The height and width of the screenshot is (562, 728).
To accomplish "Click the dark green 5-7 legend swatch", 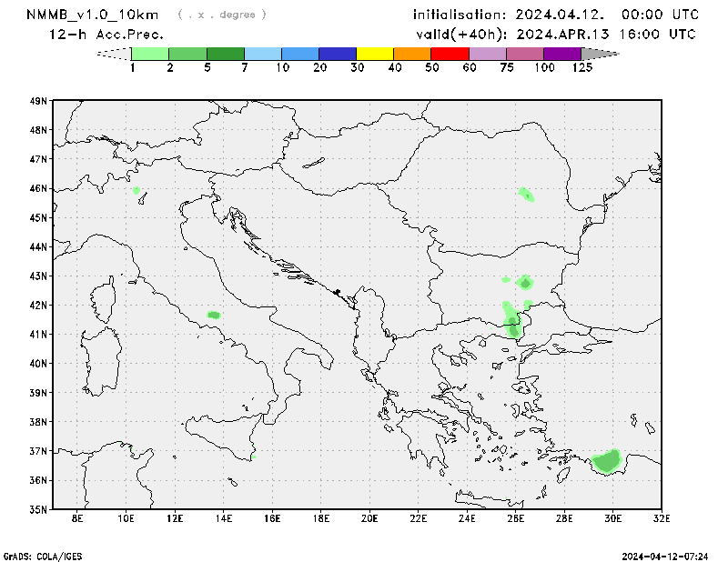I will 226,54.
